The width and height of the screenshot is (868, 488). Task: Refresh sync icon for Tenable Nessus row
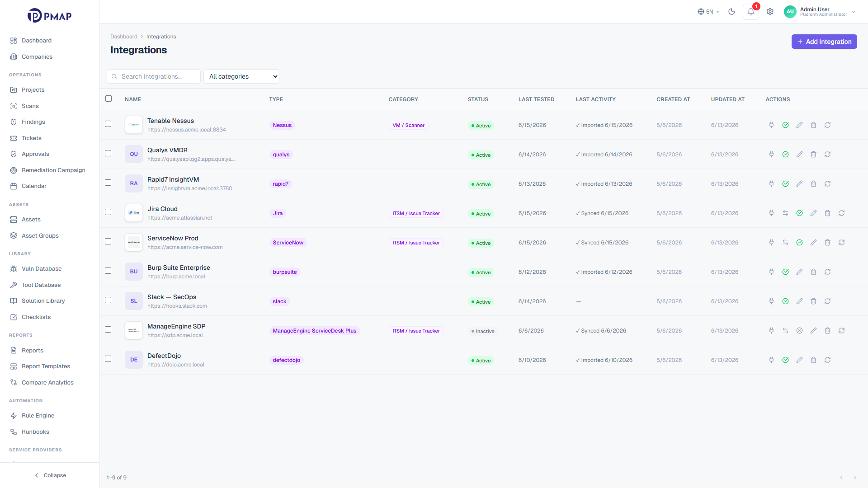(x=827, y=125)
